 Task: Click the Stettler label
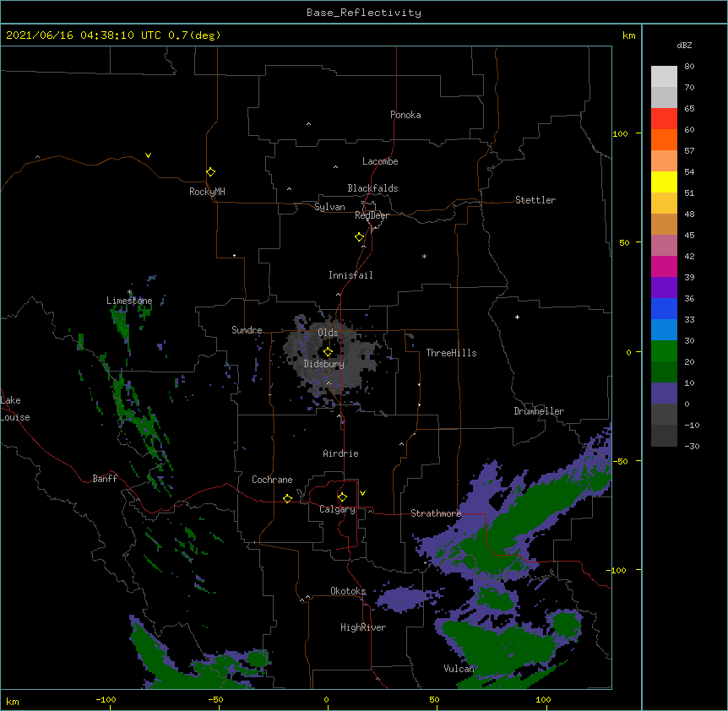[535, 200]
